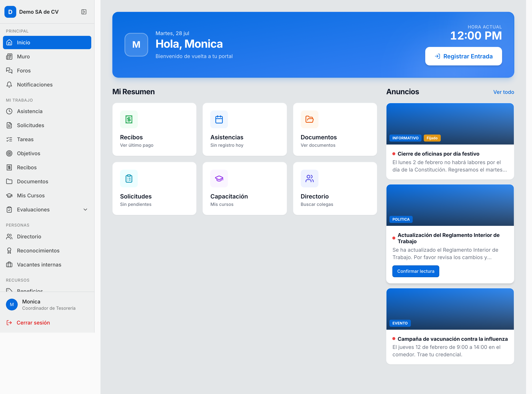Open the Vacantes internas briefcase icon
Viewport: 532px width, 394px height.
point(9,265)
